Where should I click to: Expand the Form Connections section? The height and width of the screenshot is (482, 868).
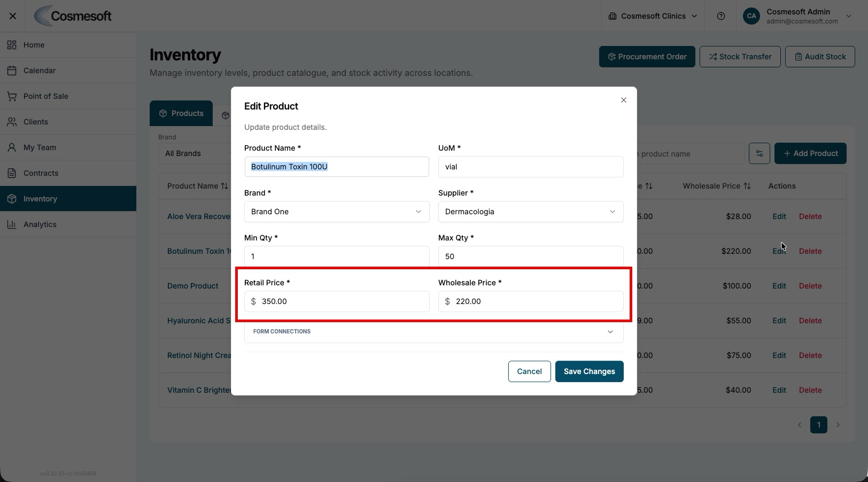[x=433, y=331]
